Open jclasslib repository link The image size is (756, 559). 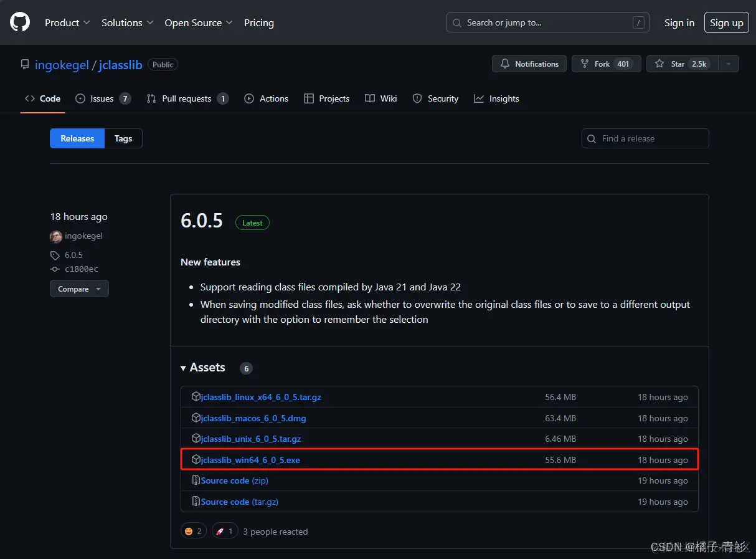(121, 65)
